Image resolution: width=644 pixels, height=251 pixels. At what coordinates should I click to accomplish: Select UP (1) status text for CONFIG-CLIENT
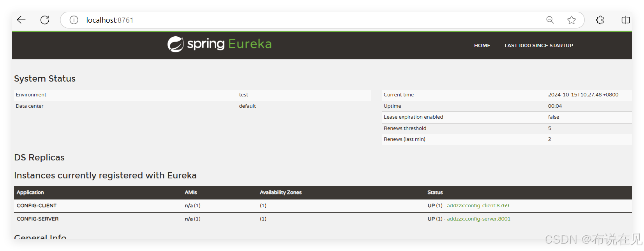pos(435,206)
